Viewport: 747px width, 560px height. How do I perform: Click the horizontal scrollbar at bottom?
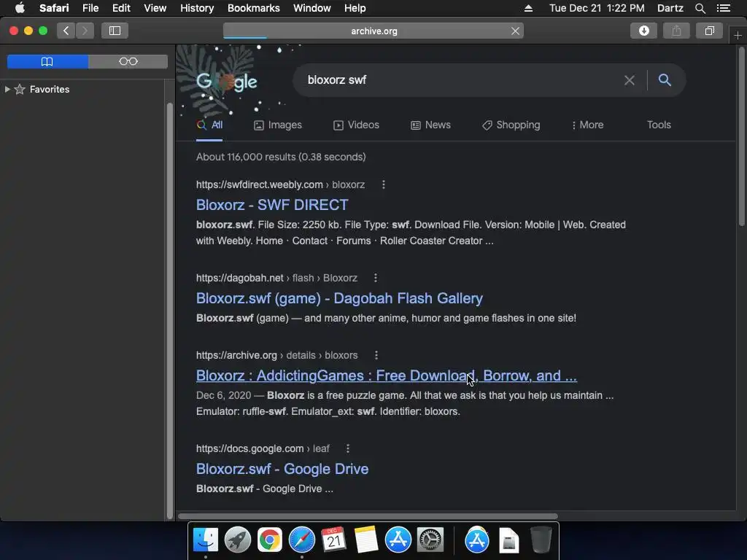click(x=368, y=516)
